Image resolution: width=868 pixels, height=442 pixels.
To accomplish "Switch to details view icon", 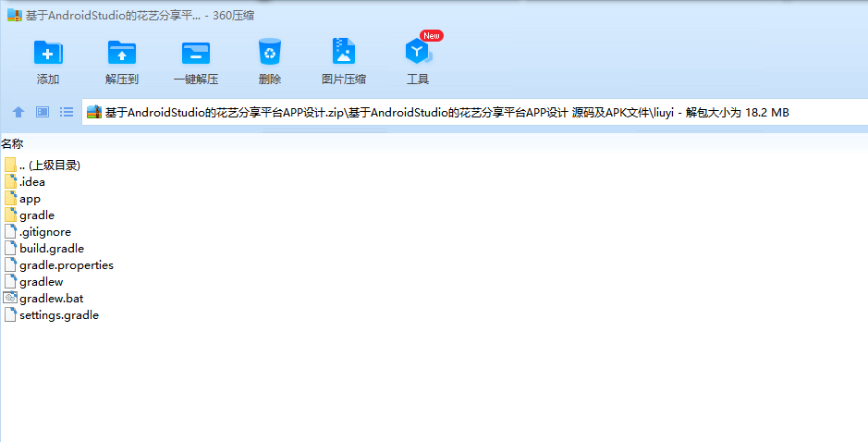I will 43,112.
